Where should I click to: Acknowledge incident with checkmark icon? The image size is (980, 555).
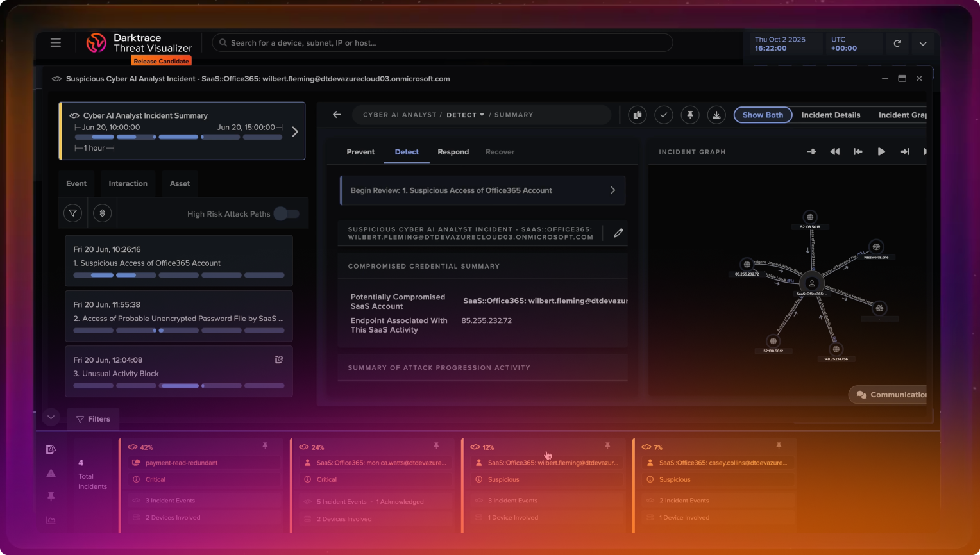pyautogui.click(x=664, y=115)
